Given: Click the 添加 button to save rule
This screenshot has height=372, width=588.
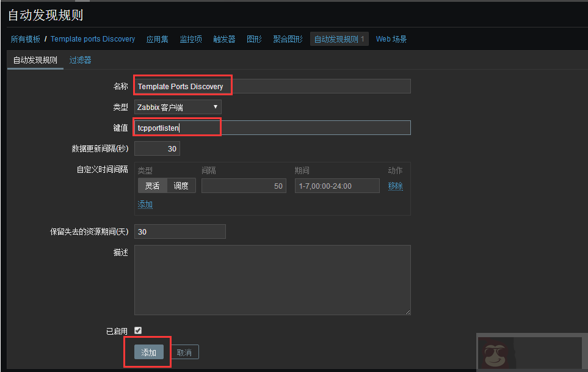Looking at the screenshot, I should click(x=147, y=352).
